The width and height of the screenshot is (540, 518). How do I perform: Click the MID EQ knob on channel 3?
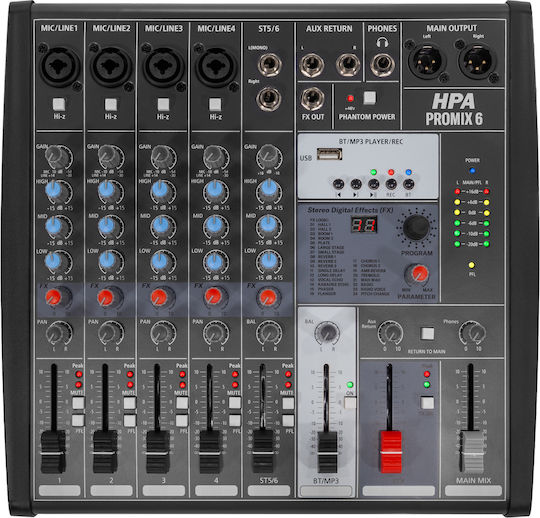162,226
